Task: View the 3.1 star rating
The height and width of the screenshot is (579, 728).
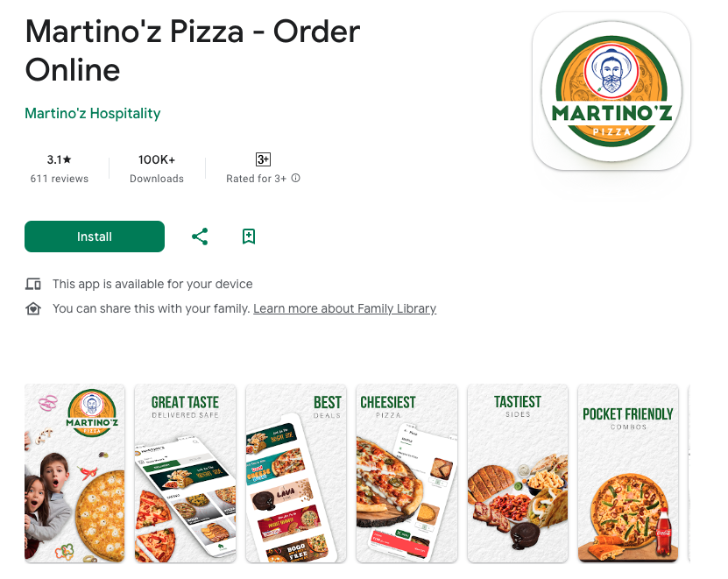Action: pos(59,159)
